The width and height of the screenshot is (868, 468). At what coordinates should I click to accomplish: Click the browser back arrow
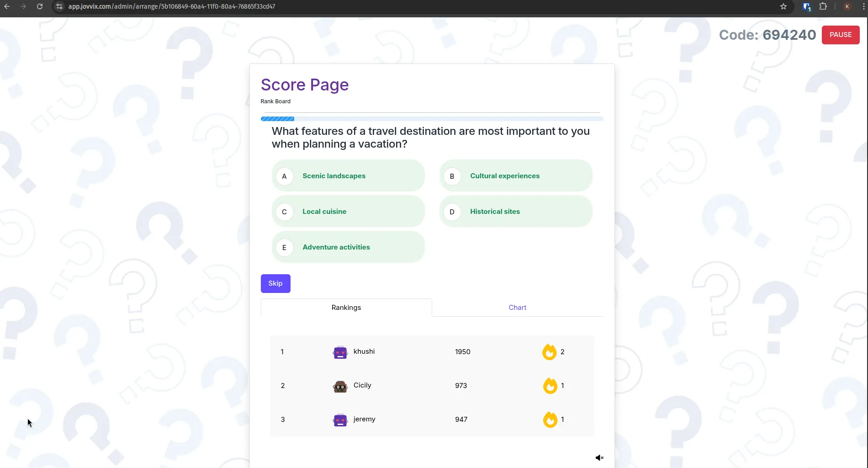[x=7, y=6]
